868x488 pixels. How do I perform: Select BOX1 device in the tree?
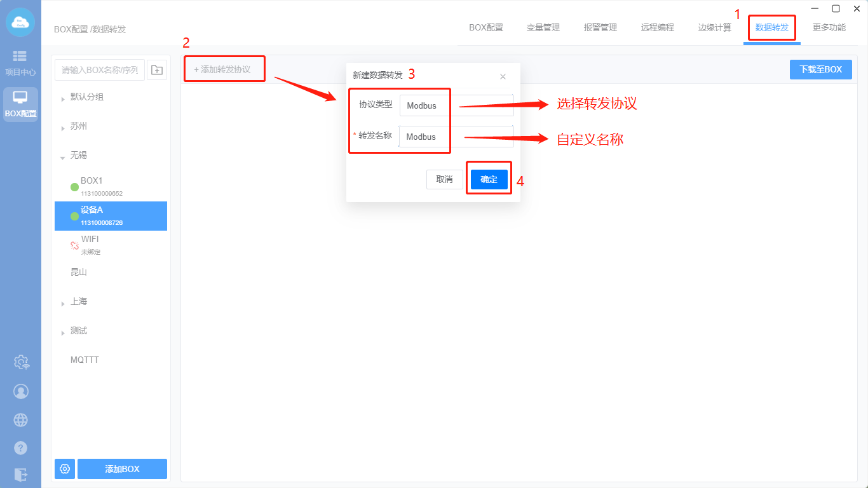(x=92, y=181)
